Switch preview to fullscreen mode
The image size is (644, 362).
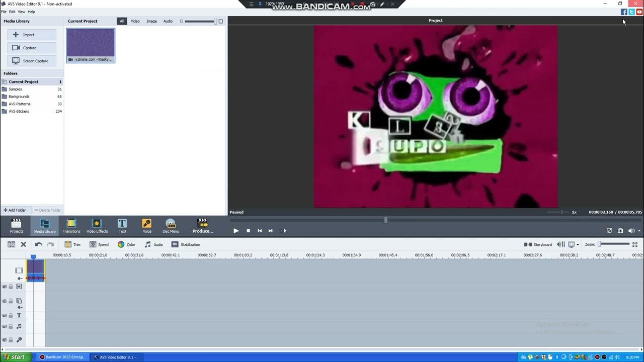coord(609,231)
